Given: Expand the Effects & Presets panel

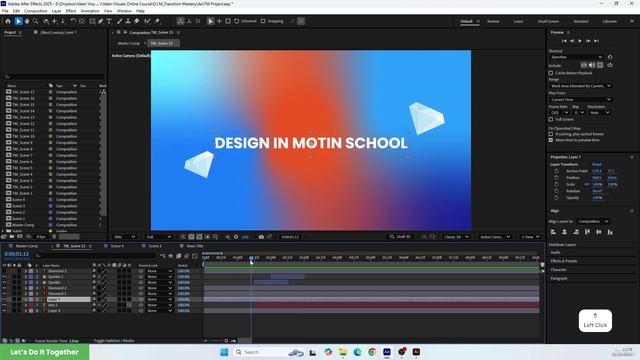Looking at the screenshot, I should coord(564,261).
